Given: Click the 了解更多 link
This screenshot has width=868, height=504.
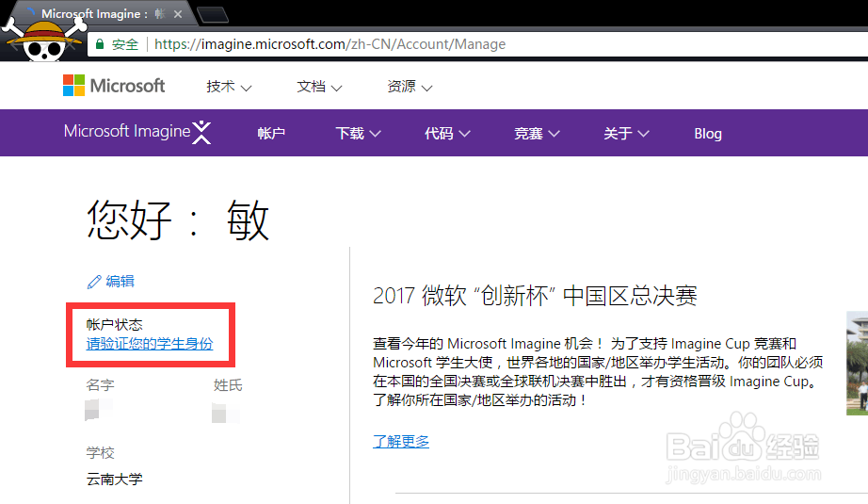Looking at the screenshot, I should click(x=401, y=442).
